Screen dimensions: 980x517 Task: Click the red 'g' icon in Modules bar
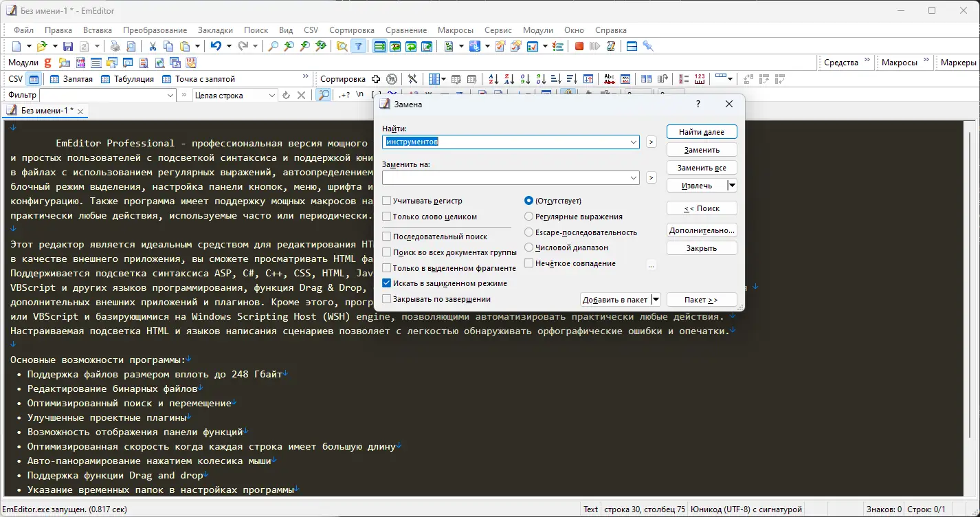click(49, 63)
